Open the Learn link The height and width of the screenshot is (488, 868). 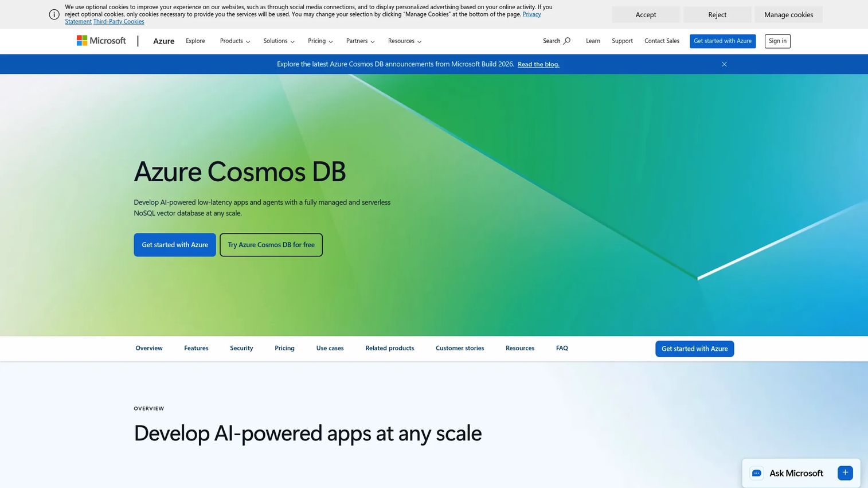tap(593, 41)
